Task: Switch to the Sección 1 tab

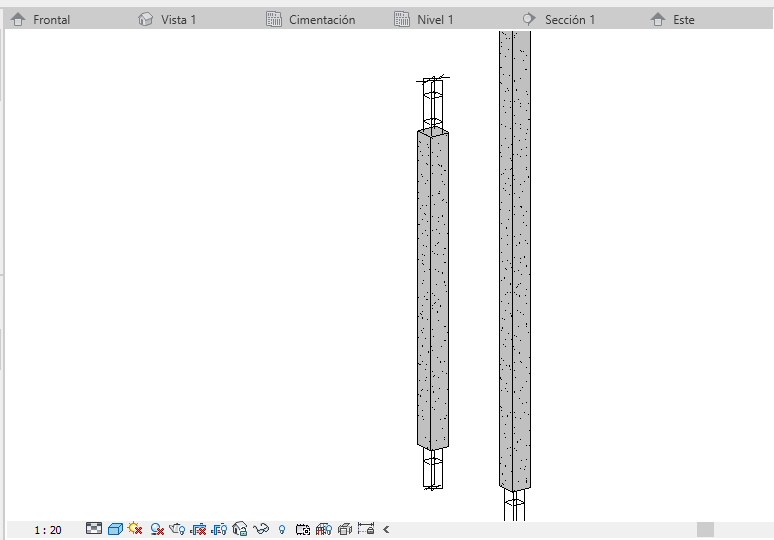Action: (558, 20)
